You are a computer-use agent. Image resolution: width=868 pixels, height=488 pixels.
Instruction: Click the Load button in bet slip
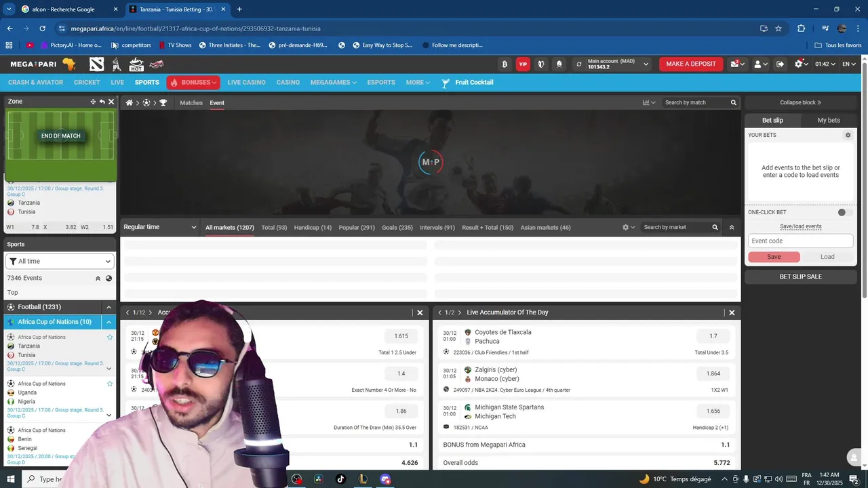(x=827, y=257)
